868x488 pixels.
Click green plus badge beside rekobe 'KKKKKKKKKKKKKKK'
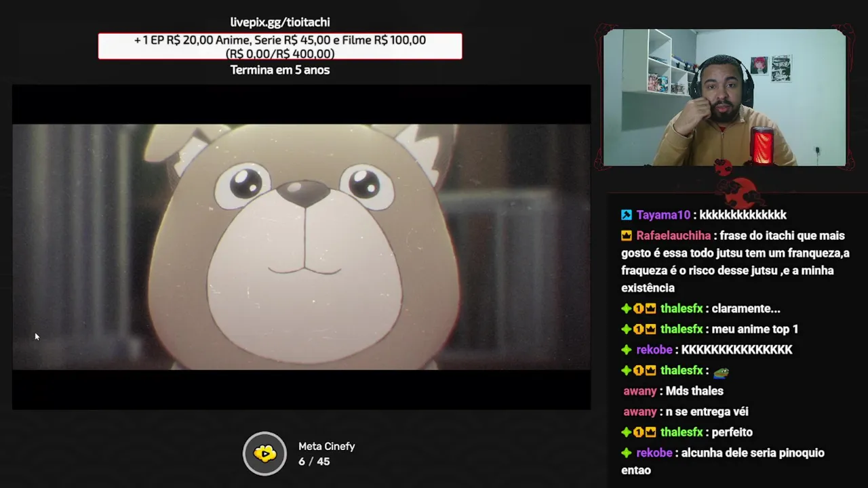[x=627, y=350]
